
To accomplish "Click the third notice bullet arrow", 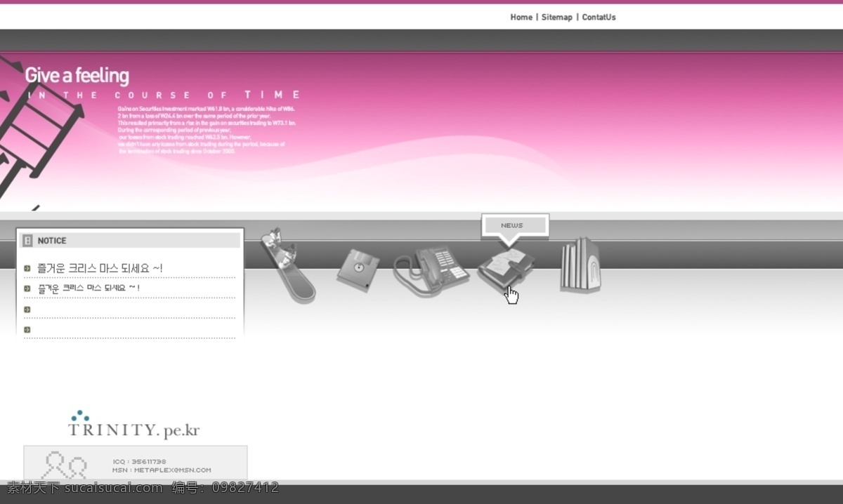I will point(27,309).
